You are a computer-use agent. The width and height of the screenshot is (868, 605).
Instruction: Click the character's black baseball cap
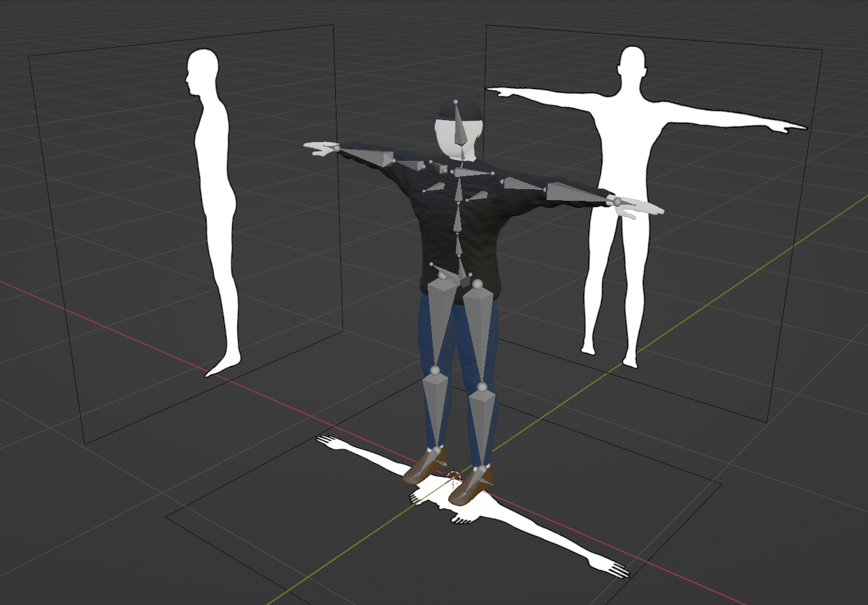(470, 110)
